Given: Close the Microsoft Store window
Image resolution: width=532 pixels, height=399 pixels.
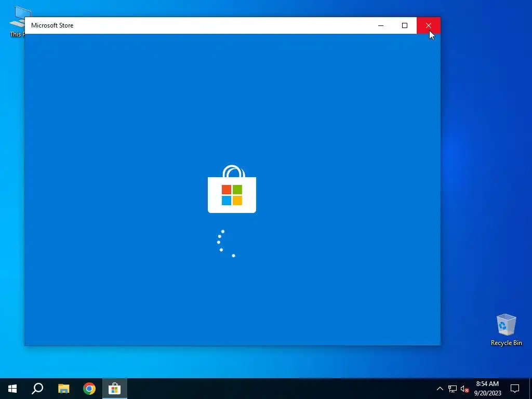Looking at the screenshot, I should pos(429,25).
